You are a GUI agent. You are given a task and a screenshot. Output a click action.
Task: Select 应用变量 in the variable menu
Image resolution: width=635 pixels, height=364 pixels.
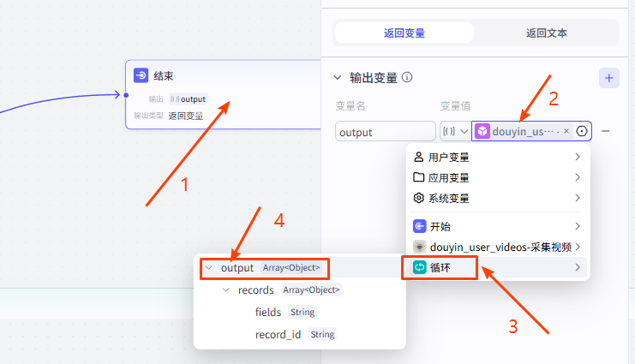(498, 177)
